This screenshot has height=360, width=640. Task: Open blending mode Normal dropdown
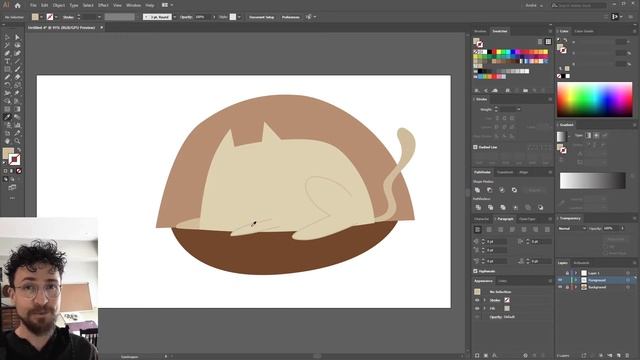click(x=573, y=228)
